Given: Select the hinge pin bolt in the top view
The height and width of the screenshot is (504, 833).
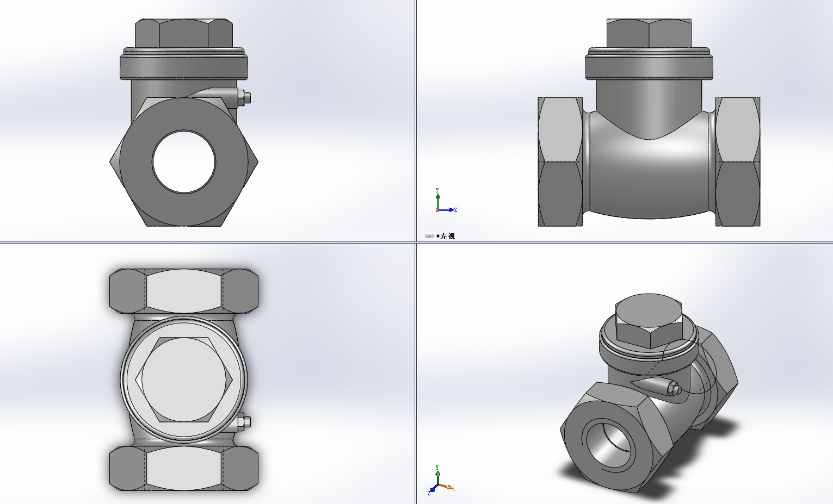Looking at the screenshot, I should click(x=244, y=422).
